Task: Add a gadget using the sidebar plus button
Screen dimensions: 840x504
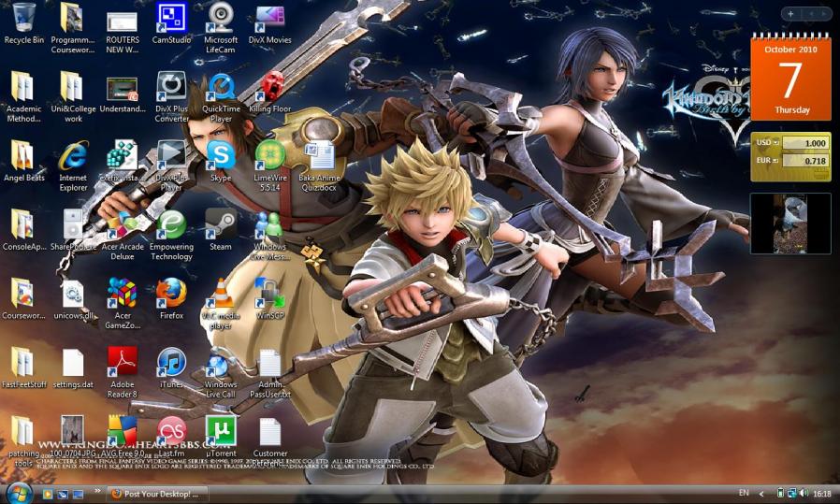Action: tap(790, 13)
